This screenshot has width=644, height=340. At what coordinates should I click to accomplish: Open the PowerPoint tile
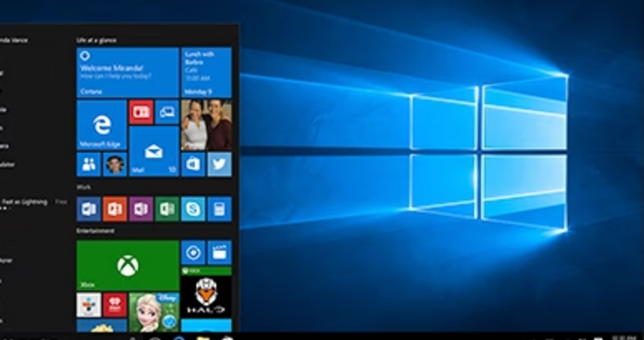click(x=115, y=208)
